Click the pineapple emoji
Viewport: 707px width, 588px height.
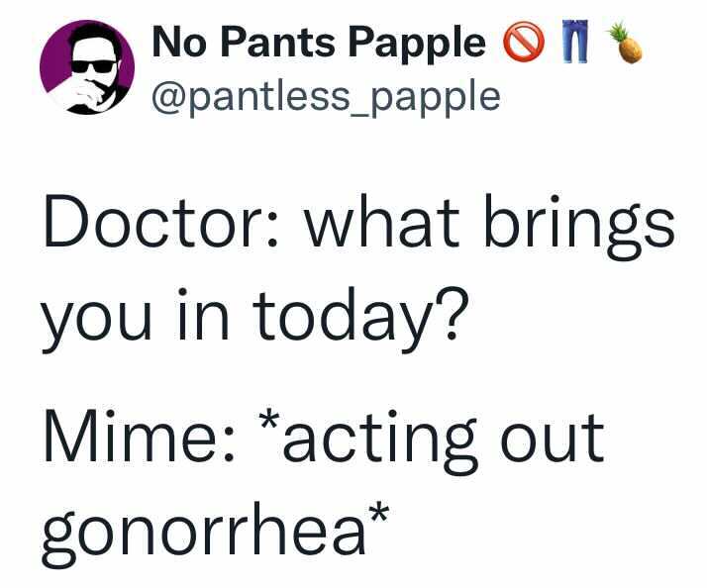click(625, 43)
